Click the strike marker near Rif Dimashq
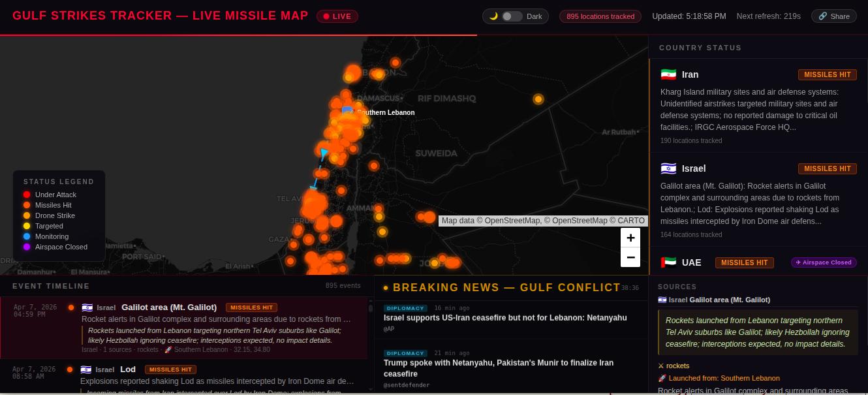The image size is (868, 395). point(538,99)
